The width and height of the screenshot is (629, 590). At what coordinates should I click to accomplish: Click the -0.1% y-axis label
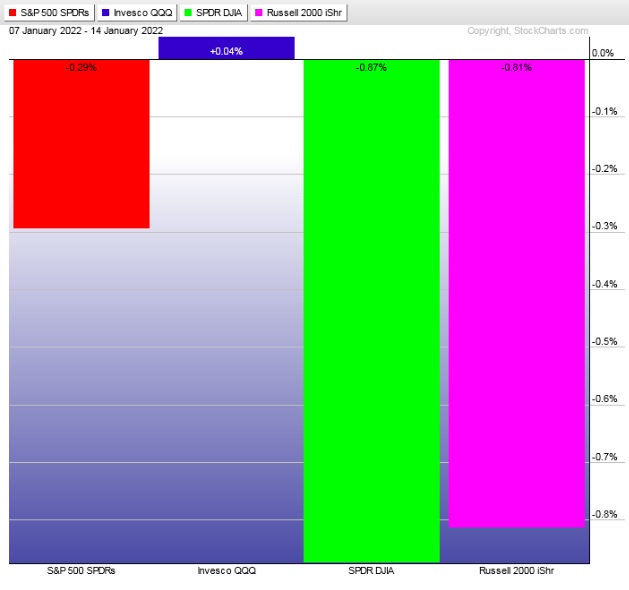coord(605,112)
